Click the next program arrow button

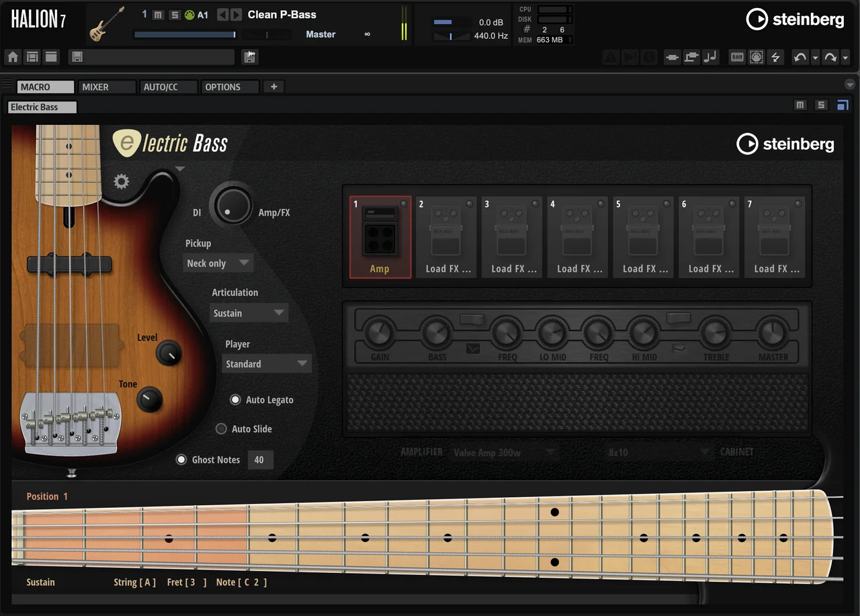(236, 15)
